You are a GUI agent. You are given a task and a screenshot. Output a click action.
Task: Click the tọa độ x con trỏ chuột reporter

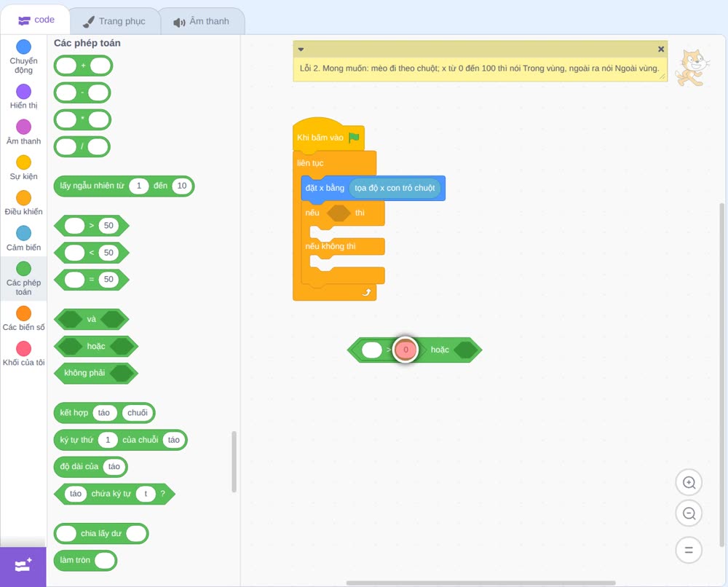395,188
